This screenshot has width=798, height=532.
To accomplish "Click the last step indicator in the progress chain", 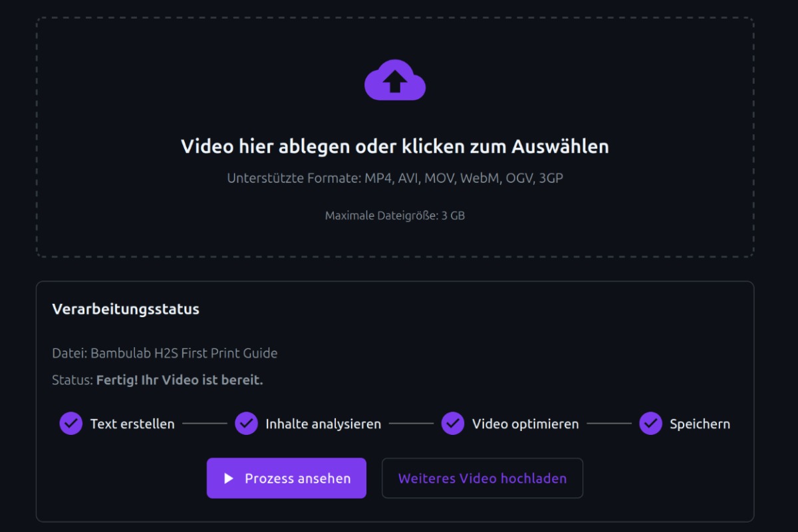I will [650, 424].
